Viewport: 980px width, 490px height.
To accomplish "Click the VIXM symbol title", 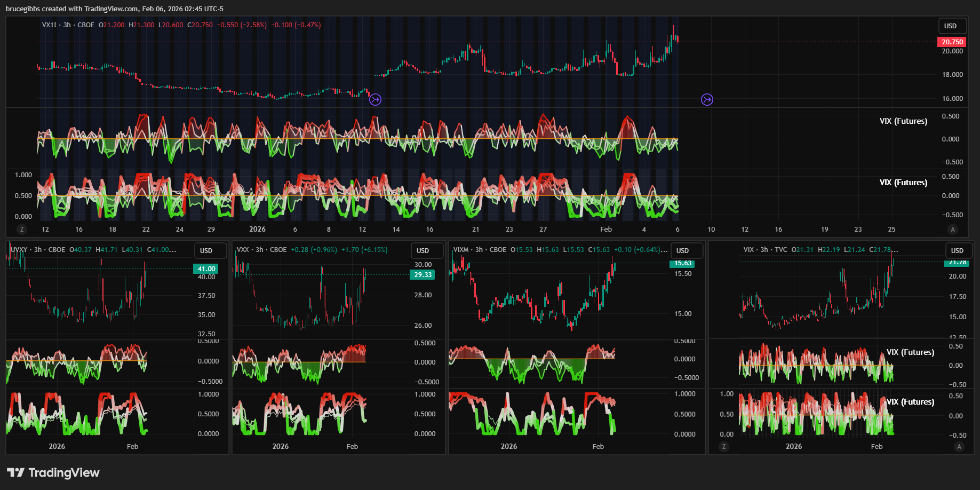I will (x=461, y=250).
